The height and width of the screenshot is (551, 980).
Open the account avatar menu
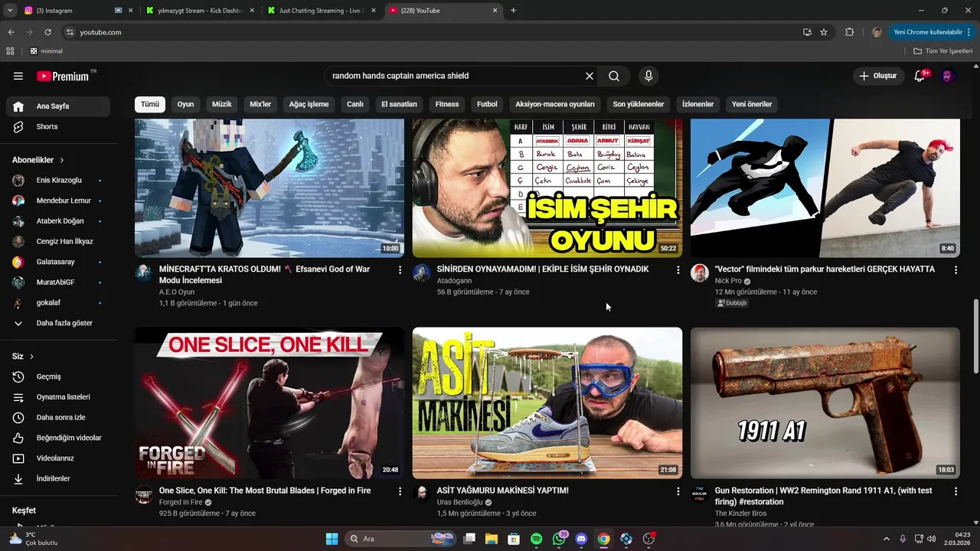pos(948,76)
